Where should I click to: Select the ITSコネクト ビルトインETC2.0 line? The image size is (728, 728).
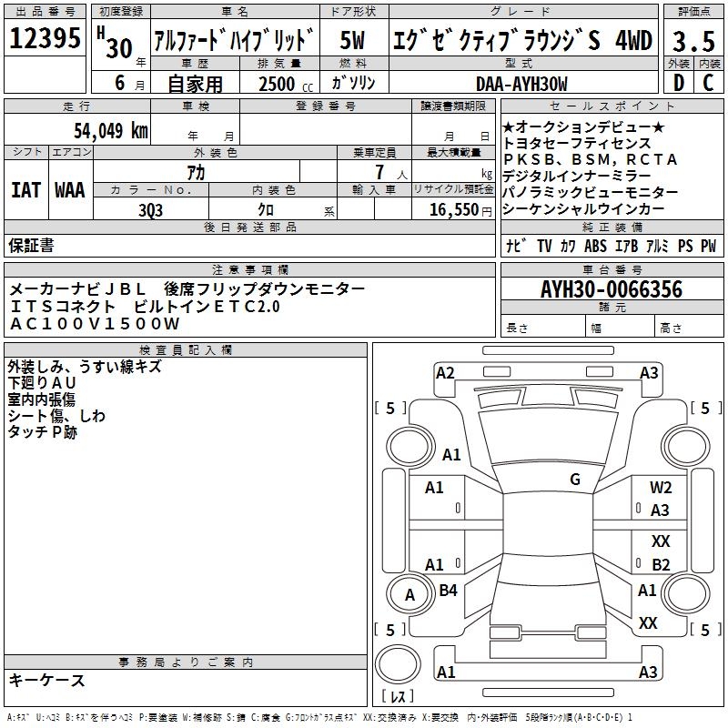(x=145, y=307)
